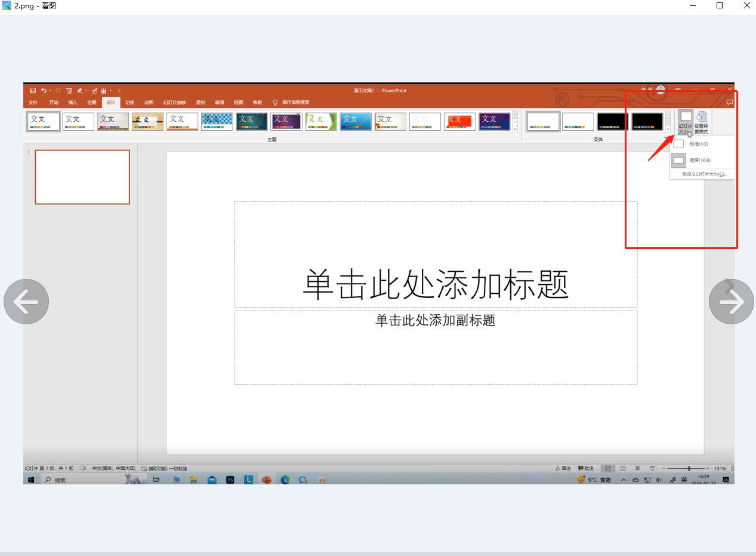Viewport: 756px width, 556px height.
Task: Switch to Slide Sorter view icon
Action: click(623, 469)
